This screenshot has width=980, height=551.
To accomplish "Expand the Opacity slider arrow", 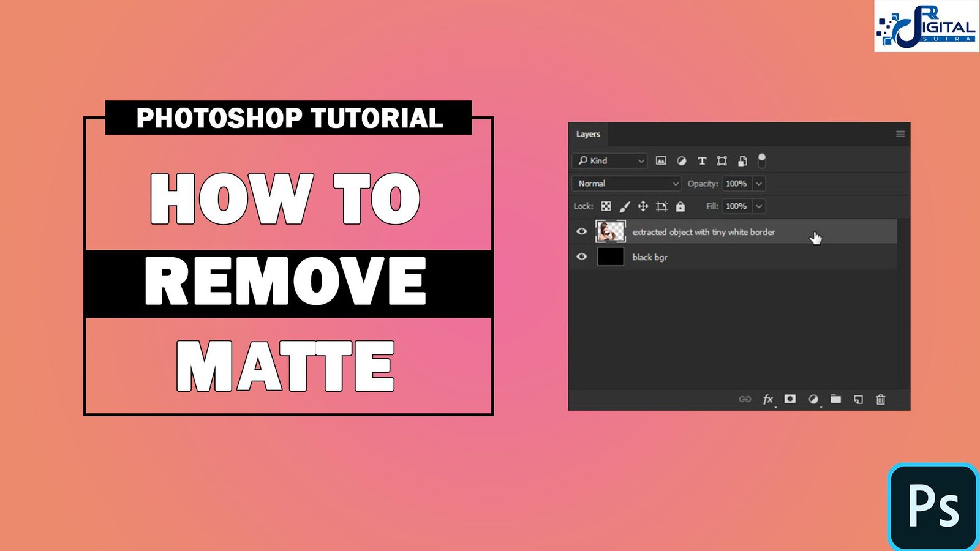I will pos(759,184).
